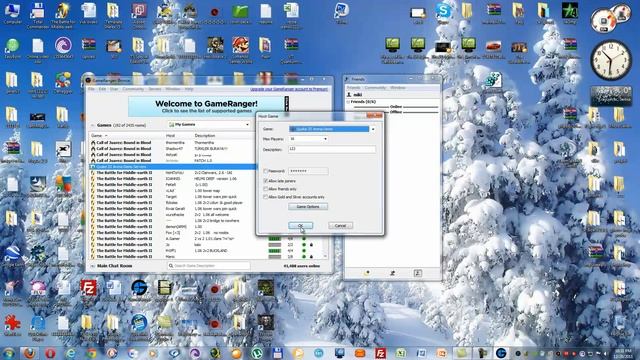Click the Welcome to GameRanger banner
The height and width of the screenshot is (360, 640).
(206, 107)
